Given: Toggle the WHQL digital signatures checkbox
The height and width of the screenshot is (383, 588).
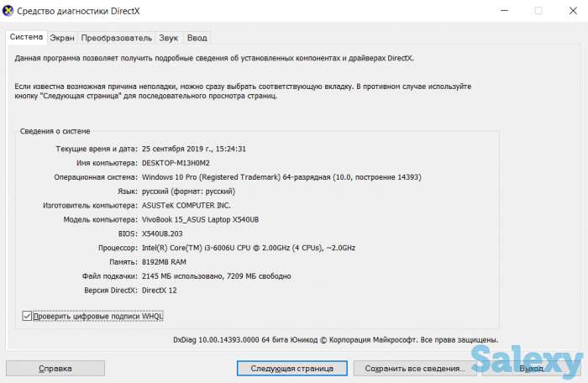Looking at the screenshot, I should click(x=28, y=316).
